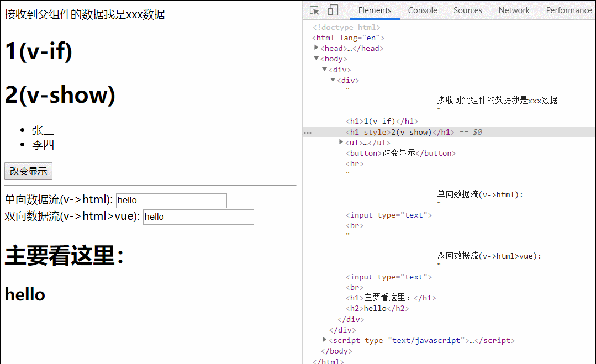
Task: Click the 单向数据流(v->html) text node in DOM
Action: (480, 194)
